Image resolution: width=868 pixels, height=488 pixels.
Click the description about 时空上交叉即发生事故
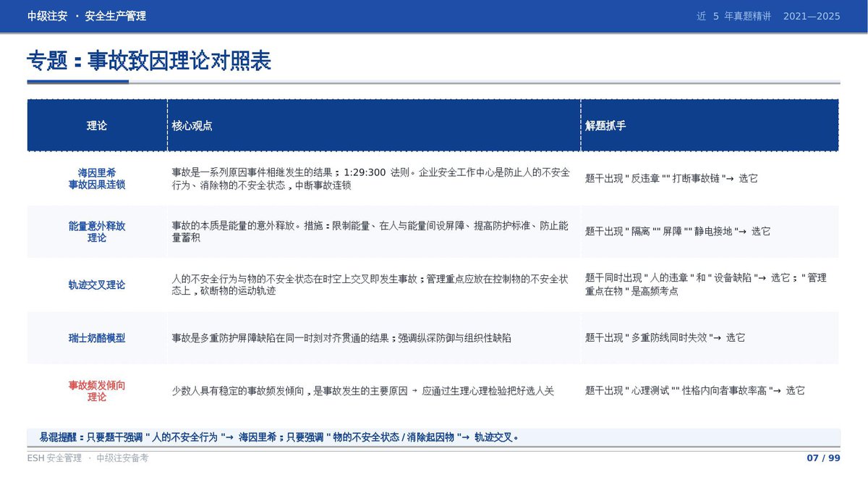[x=374, y=285]
